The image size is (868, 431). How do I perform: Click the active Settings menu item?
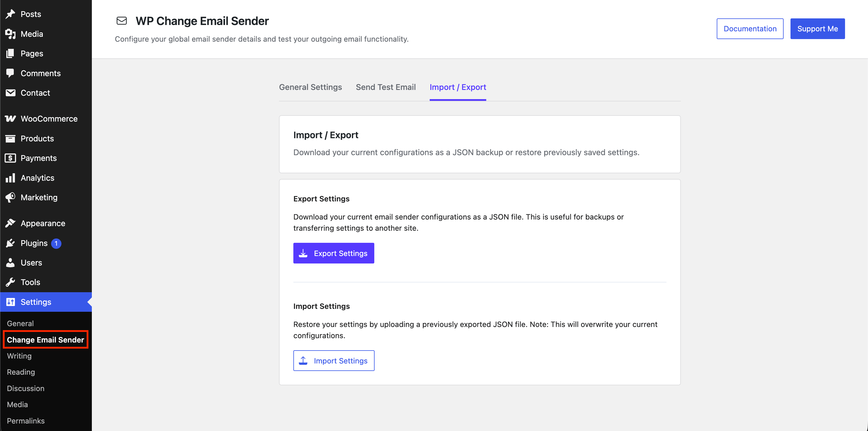pos(46,302)
